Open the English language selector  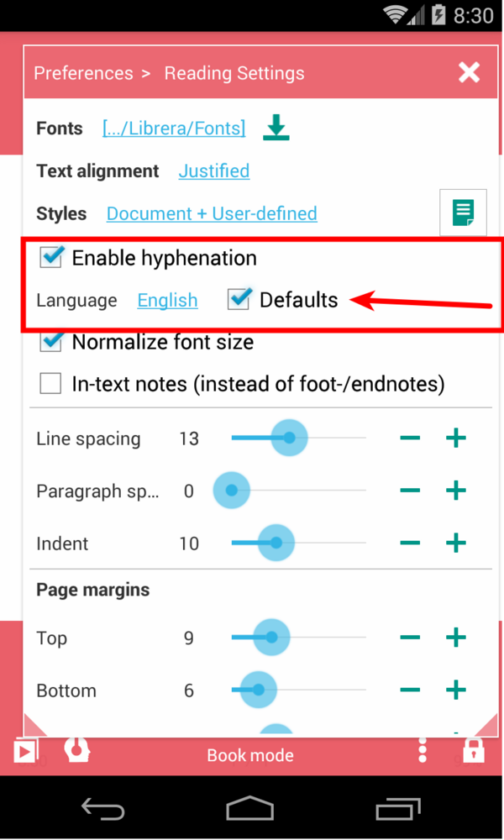[167, 300]
